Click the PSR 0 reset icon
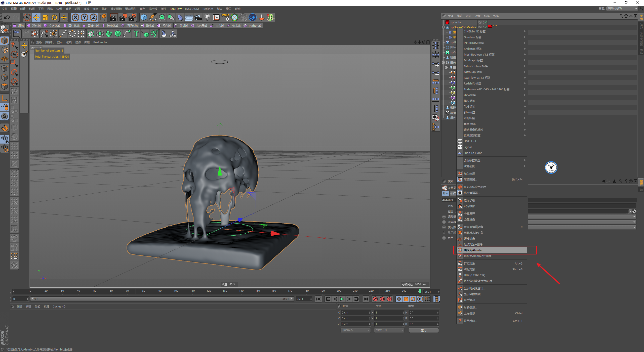This screenshot has width=644, height=352. click(225, 17)
